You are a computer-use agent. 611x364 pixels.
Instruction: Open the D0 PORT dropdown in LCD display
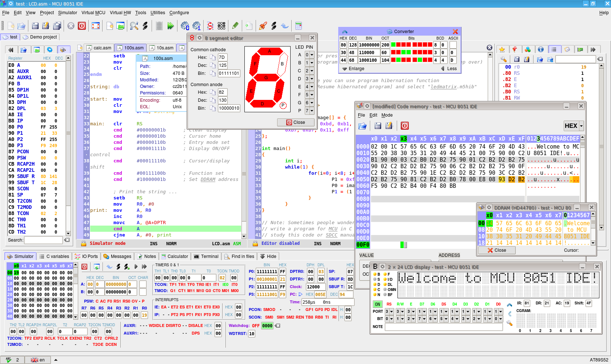click(498, 311)
